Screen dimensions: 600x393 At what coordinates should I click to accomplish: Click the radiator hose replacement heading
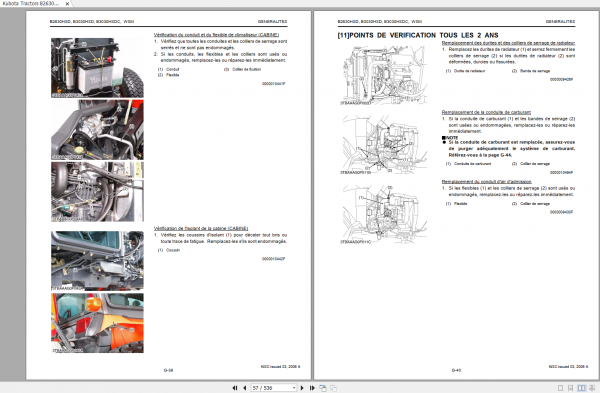(508, 43)
